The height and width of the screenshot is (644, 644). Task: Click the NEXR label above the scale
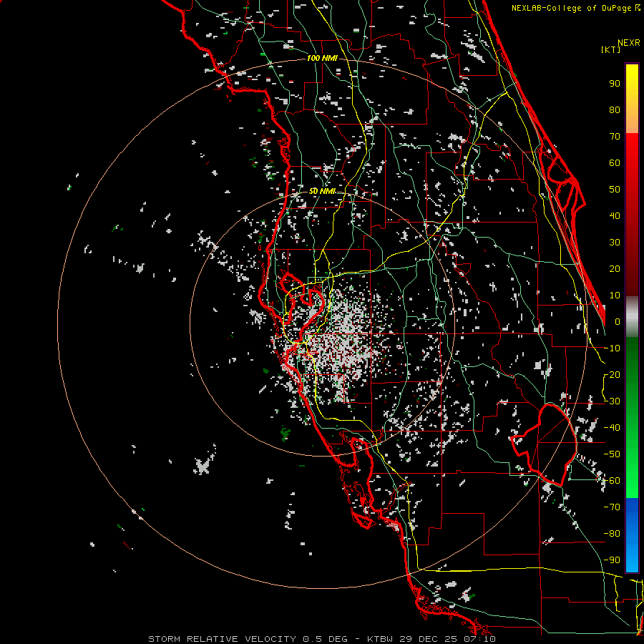tap(628, 43)
